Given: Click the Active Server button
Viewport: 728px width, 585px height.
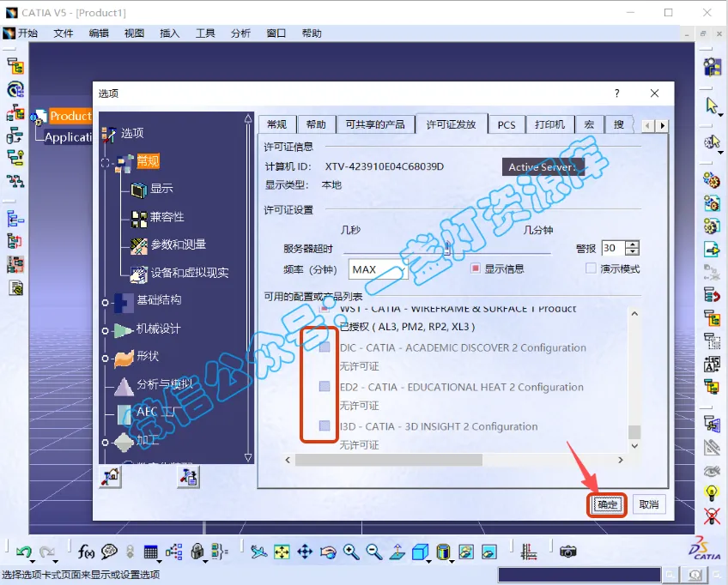Looking at the screenshot, I should tap(543, 167).
